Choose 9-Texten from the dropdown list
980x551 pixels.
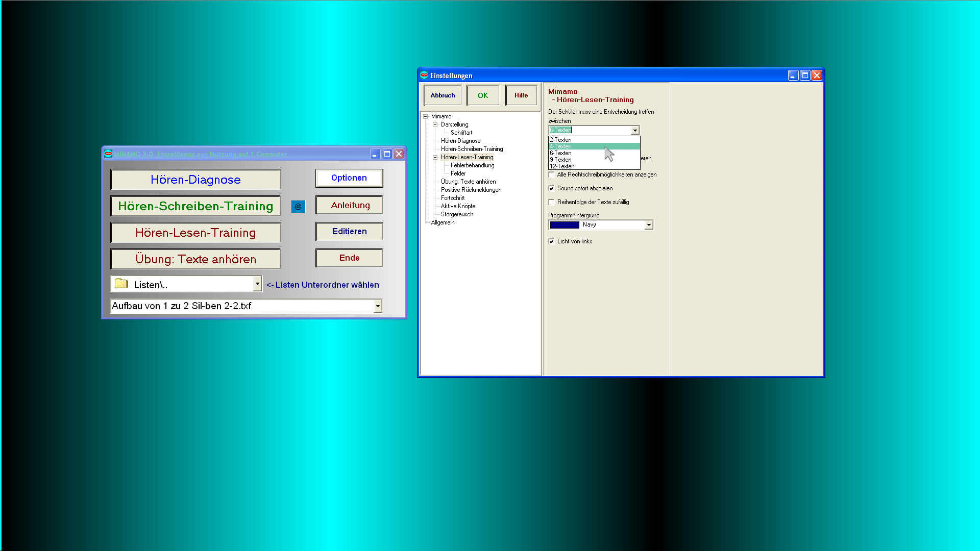tap(560, 160)
